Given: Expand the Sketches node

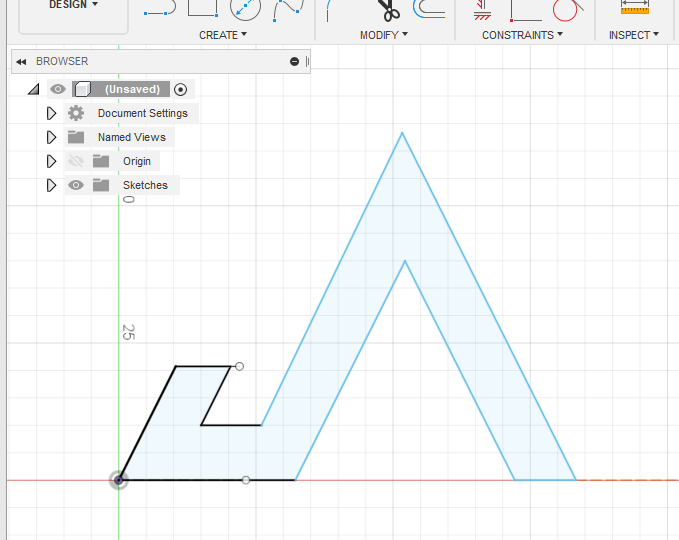Looking at the screenshot, I should point(51,185).
